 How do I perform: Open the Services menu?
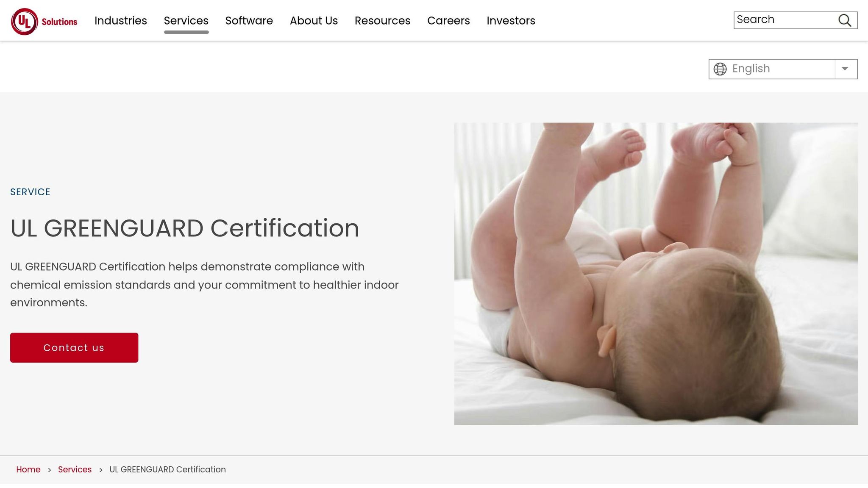[x=186, y=20]
